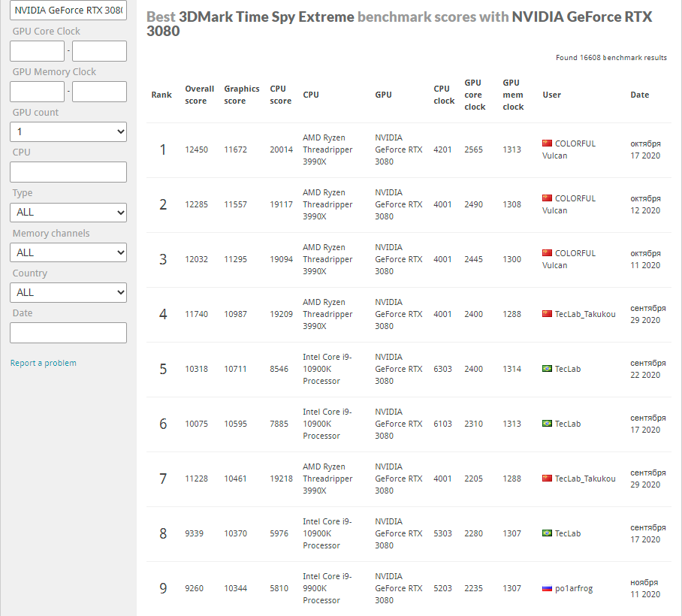This screenshot has height=616, width=682.
Task: Click GPU mem clock value 1314
Action: (x=511, y=369)
